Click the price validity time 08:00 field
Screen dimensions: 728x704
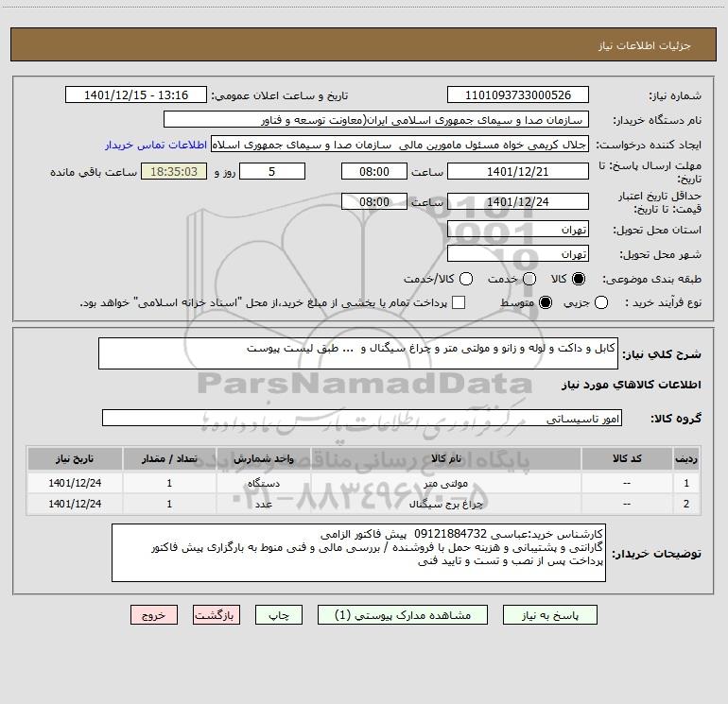374,202
